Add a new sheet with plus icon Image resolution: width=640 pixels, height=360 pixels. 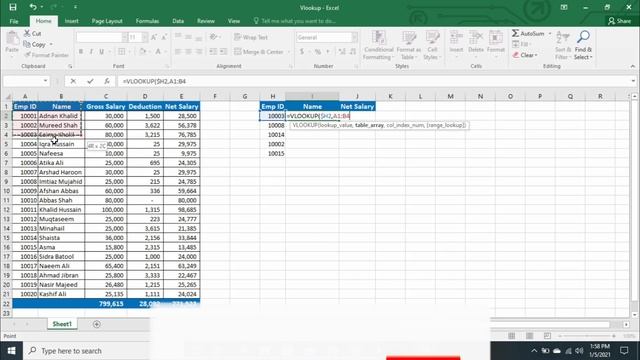[97, 324]
